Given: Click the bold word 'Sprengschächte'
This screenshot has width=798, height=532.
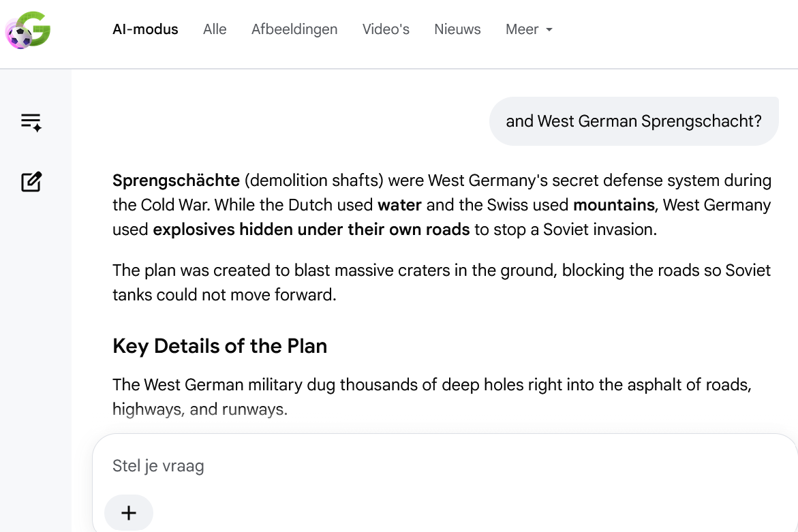Looking at the screenshot, I should pyautogui.click(x=176, y=181).
